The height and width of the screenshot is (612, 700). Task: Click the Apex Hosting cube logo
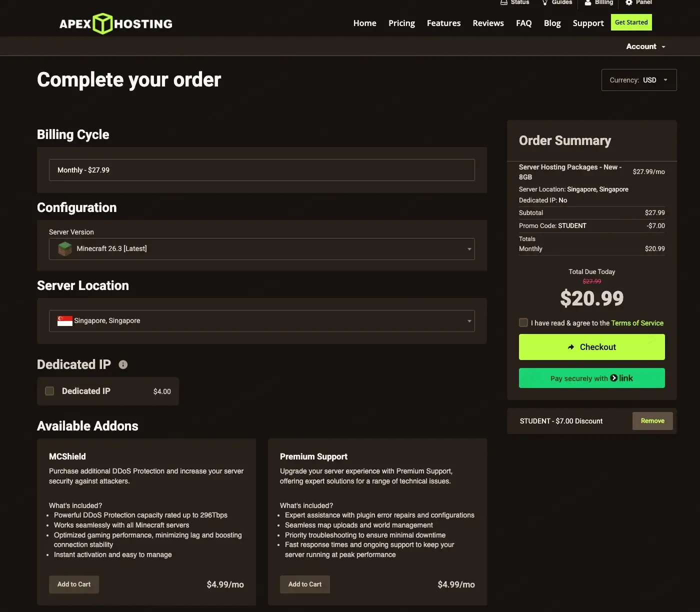(103, 23)
